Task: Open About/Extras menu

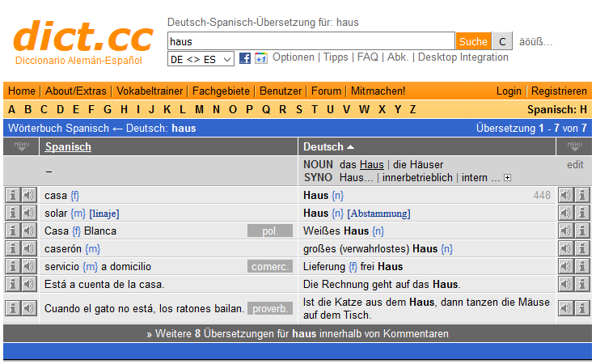Action: (x=76, y=91)
